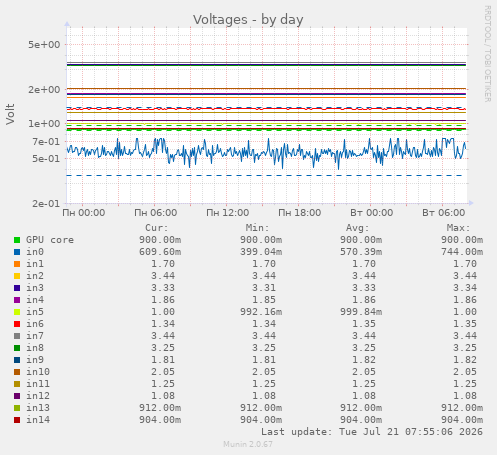This screenshot has width=497, height=455.
Task: Click the in0 blue legend swatch
Action: pos(17,252)
